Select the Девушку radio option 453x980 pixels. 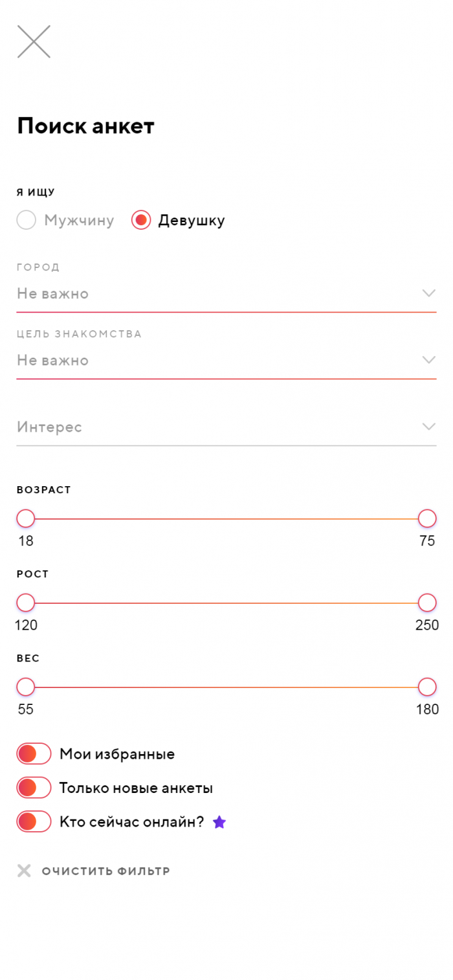point(141,221)
